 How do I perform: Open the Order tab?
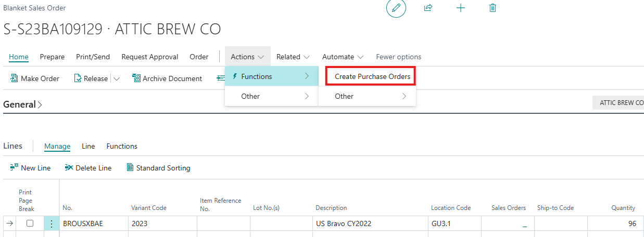[x=199, y=57]
